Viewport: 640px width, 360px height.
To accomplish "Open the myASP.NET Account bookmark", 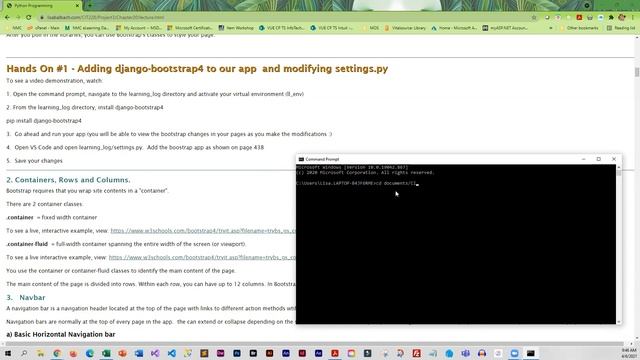I will (505, 28).
